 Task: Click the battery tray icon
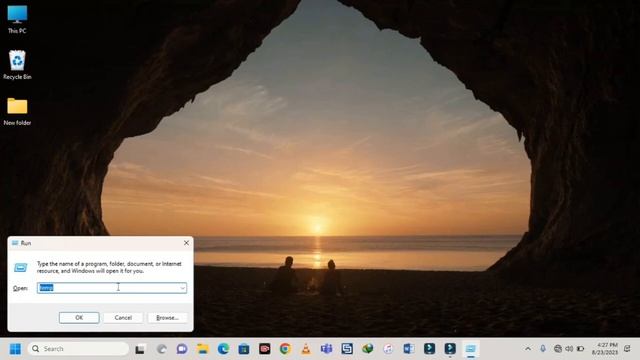point(580,349)
